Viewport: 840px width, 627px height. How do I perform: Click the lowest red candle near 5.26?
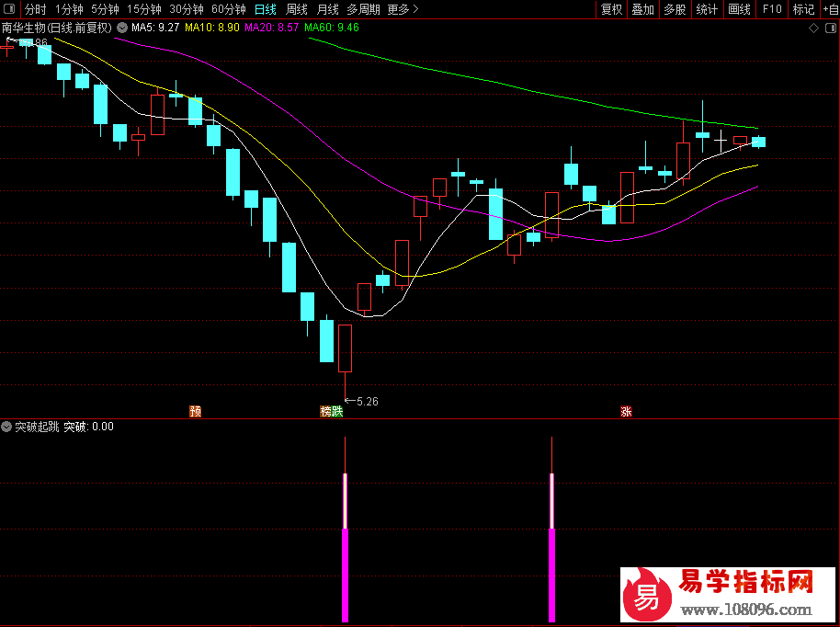click(x=345, y=348)
